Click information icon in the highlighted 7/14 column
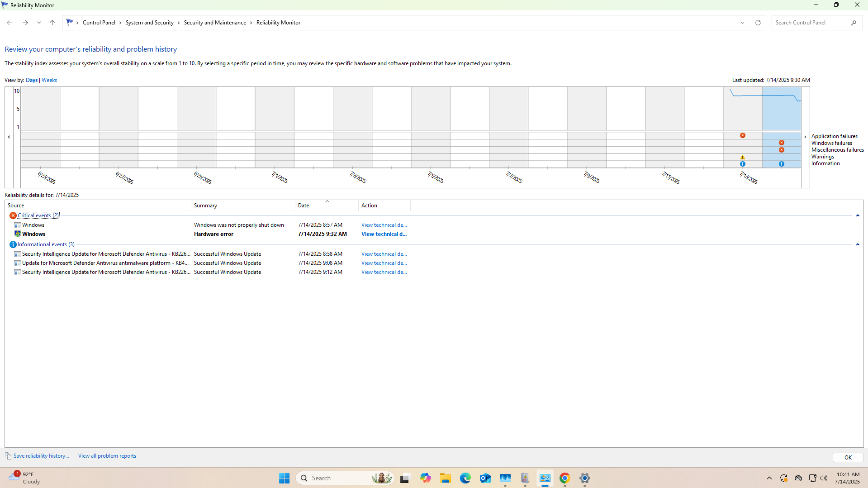Image resolution: width=868 pixels, height=488 pixels. click(781, 164)
